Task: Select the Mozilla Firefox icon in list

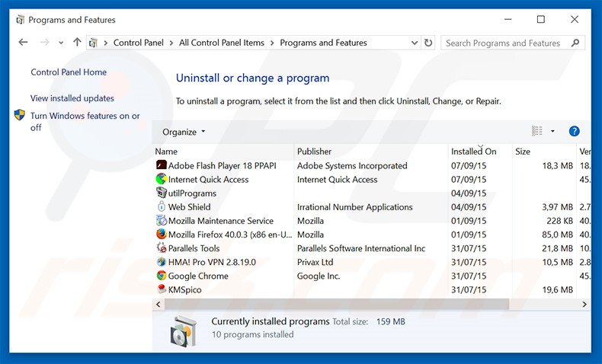Action: [161, 235]
